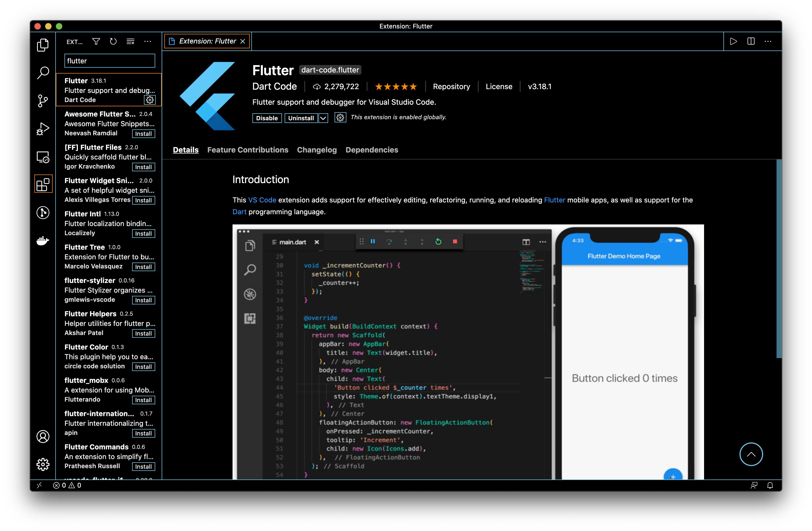Open the Explorer view in activity bar

click(43, 45)
